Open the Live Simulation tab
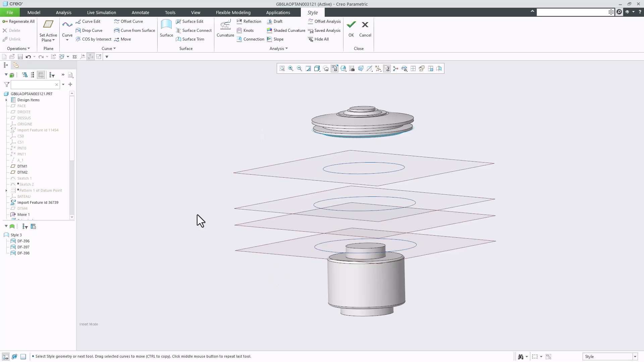Screen dimensions: 644x362 click(101, 12)
